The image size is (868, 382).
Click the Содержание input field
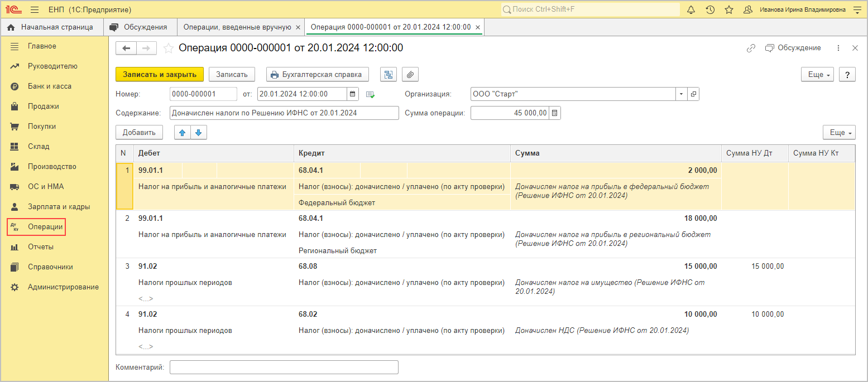click(x=284, y=113)
